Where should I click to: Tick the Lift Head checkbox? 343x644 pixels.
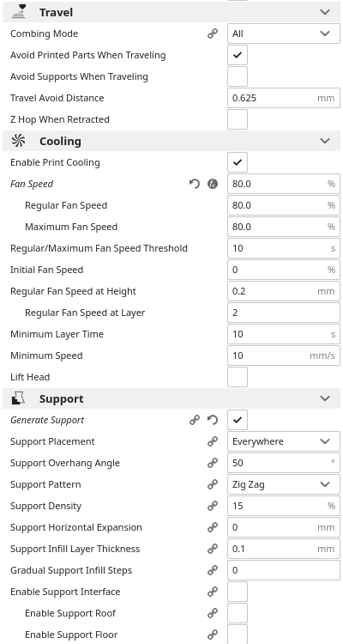[x=238, y=377]
